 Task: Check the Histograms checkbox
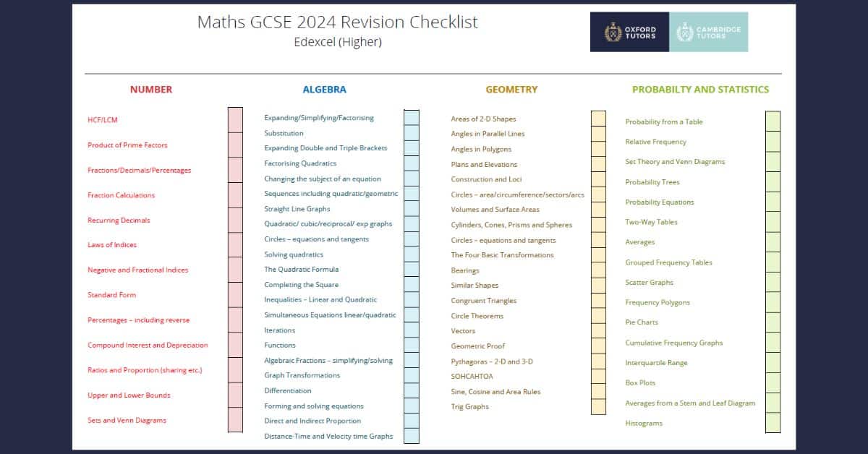point(773,423)
